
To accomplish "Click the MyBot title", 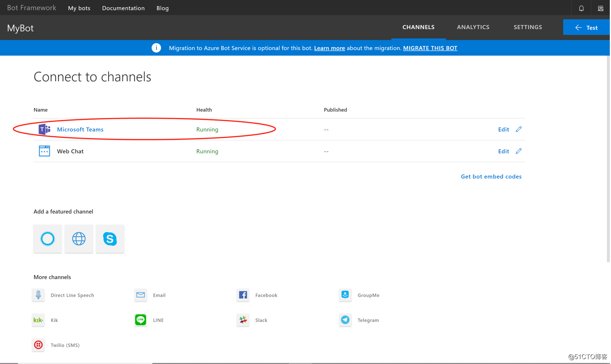I will pyautogui.click(x=20, y=28).
